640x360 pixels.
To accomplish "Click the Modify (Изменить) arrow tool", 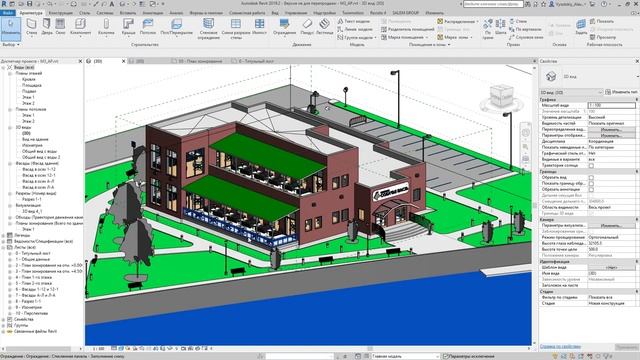I will (11, 28).
